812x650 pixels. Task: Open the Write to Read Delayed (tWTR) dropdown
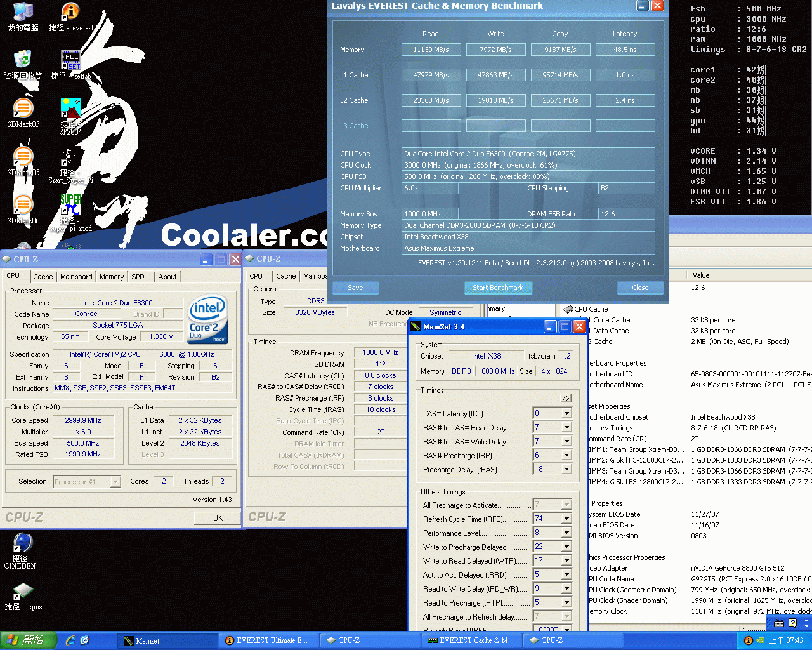click(x=566, y=560)
